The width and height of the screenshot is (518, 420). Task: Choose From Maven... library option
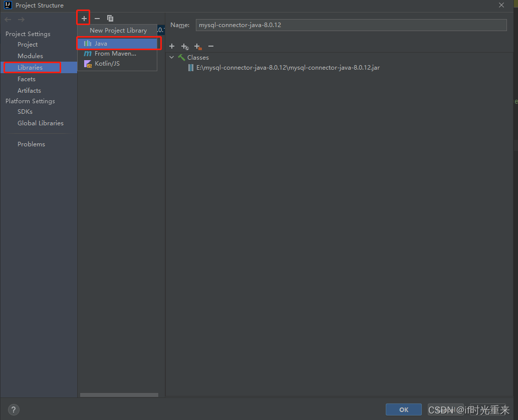click(x=117, y=54)
